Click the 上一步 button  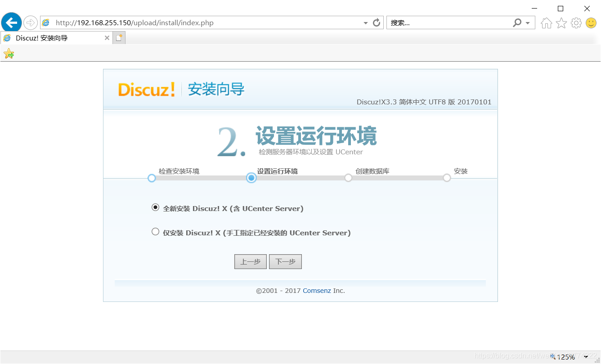(x=251, y=262)
